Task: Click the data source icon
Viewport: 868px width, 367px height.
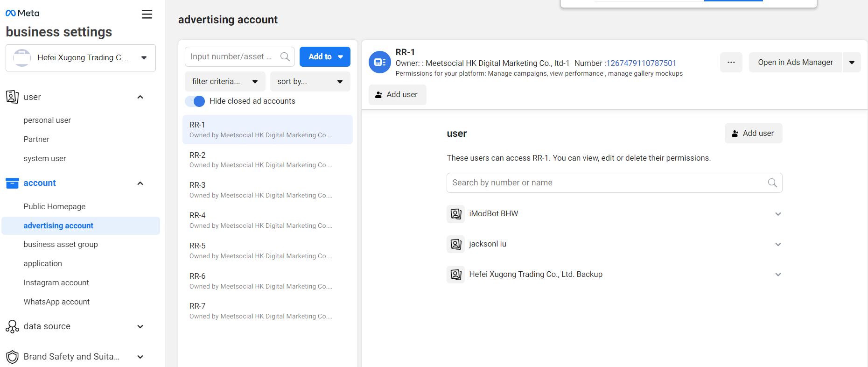Action: coord(12,326)
